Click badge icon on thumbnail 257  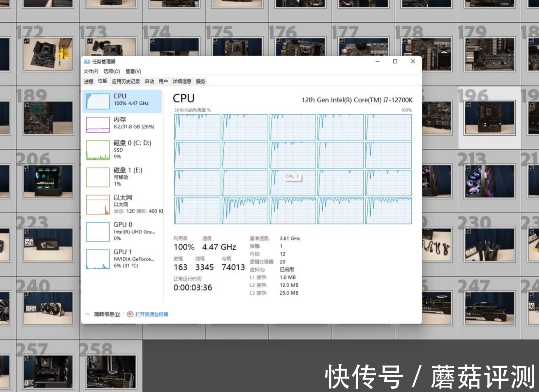point(26,358)
